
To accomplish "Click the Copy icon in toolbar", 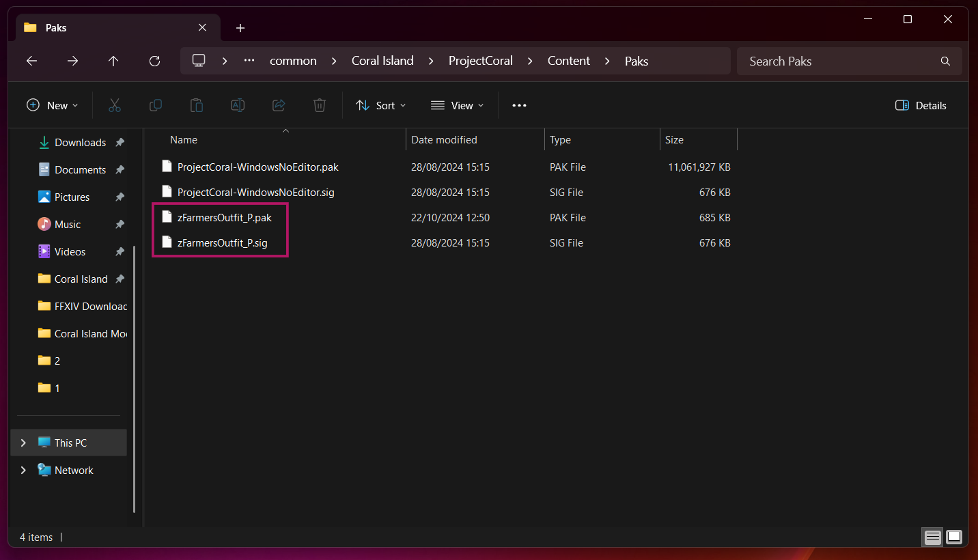I will click(155, 105).
